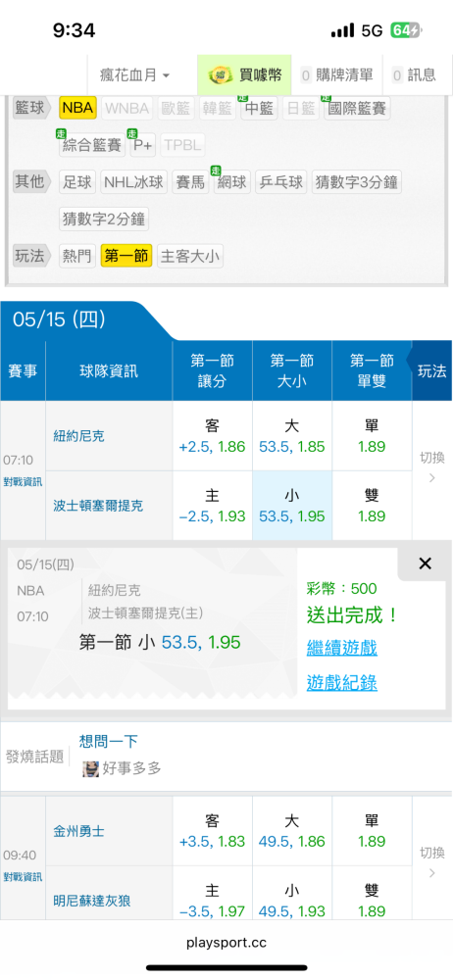The width and height of the screenshot is (453, 980).
Task: Open 想問一下 hot topic
Action: tap(108, 741)
